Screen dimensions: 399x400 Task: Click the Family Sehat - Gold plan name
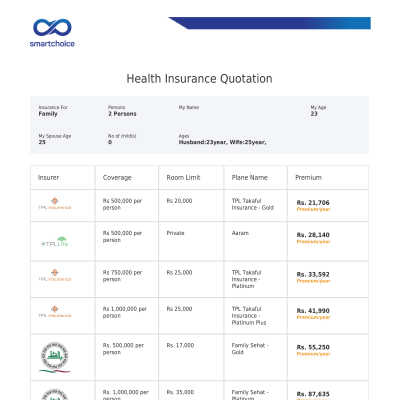tap(250, 349)
